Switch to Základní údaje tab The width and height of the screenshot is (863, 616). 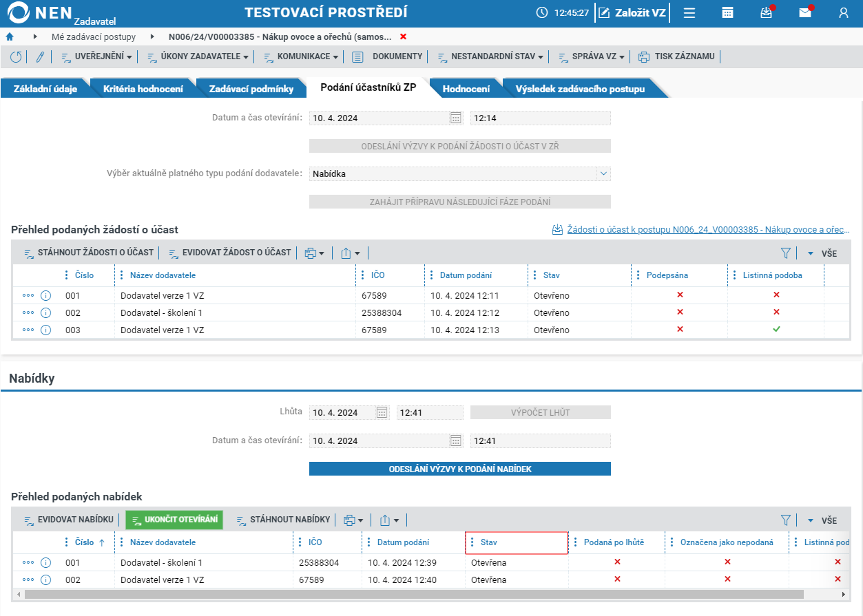coord(45,89)
